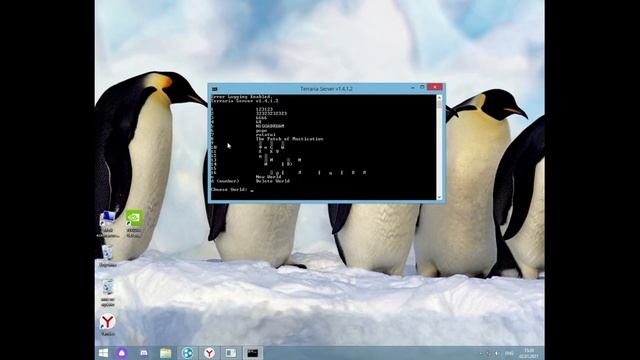The width and height of the screenshot is (640, 360).
Task: Click the ENG language indicator in tray
Action: pos(509,353)
